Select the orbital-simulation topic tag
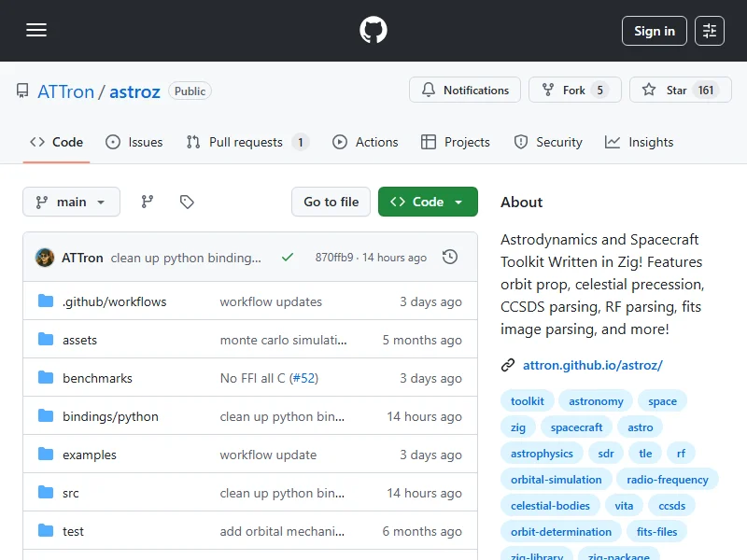Viewport: 747px width, 560px height. click(x=557, y=479)
